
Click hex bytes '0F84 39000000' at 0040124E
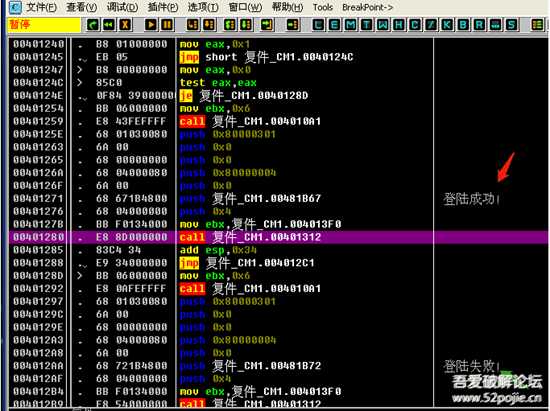point(136,96)
